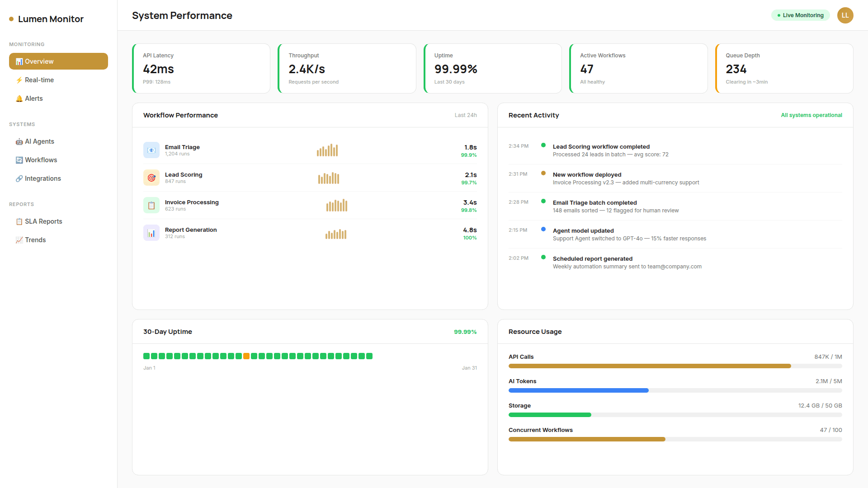Image resolution: width=868 pixels, height=488 pixels.
Task: Click the orange square in the 30-Day Uptime strip
Action: (x=246, y=356)
